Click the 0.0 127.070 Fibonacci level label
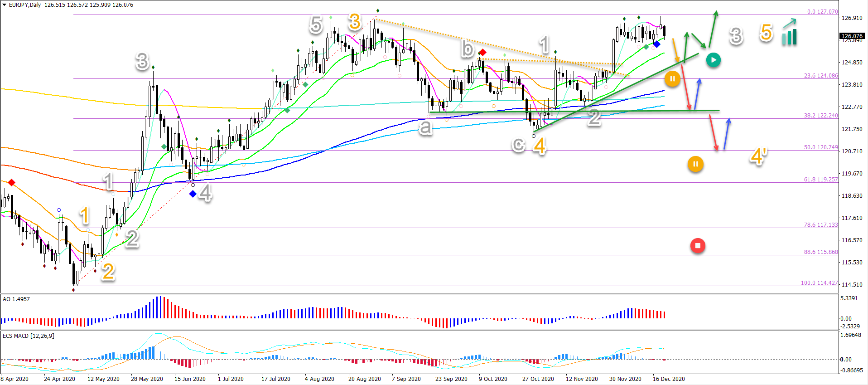Screen dimensions: 868x385 pos(822,12)
